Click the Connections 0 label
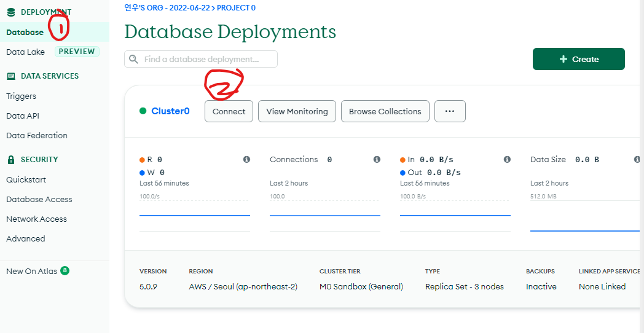This screenshot has height=333, width=644. (x=300, y=159)
